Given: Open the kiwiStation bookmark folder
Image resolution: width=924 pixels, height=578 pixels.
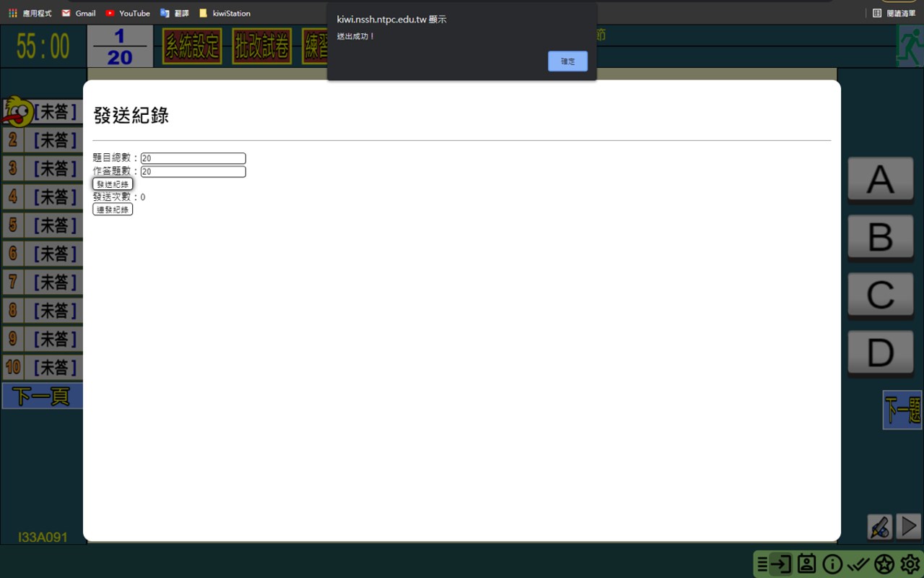Looking at the screenshot, I should click(225, 13).
